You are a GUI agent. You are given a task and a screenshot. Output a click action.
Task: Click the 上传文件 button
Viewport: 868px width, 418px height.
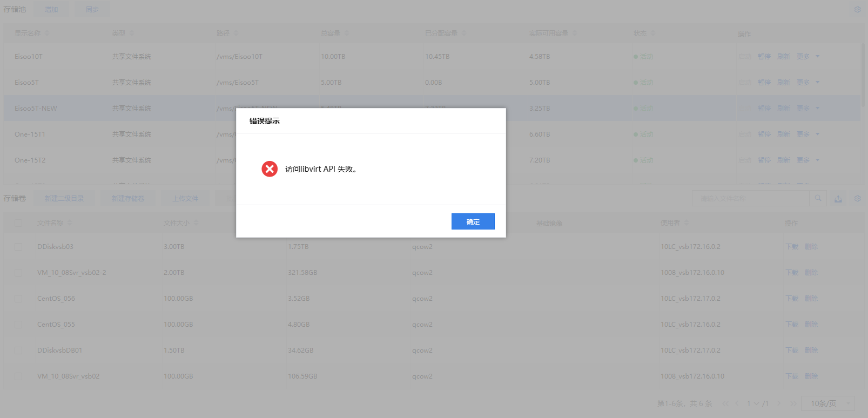click(x=185, y=199)
